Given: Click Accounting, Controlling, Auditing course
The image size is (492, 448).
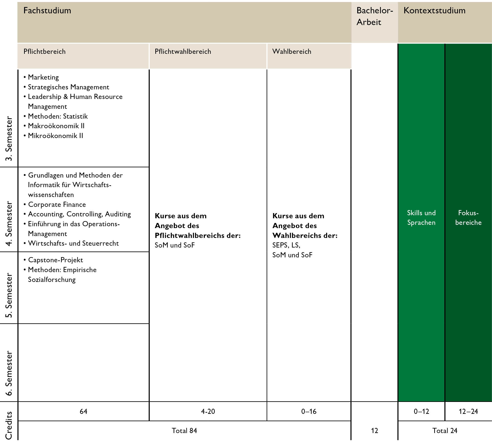Looking at the screenshot, I should point(77,214).
